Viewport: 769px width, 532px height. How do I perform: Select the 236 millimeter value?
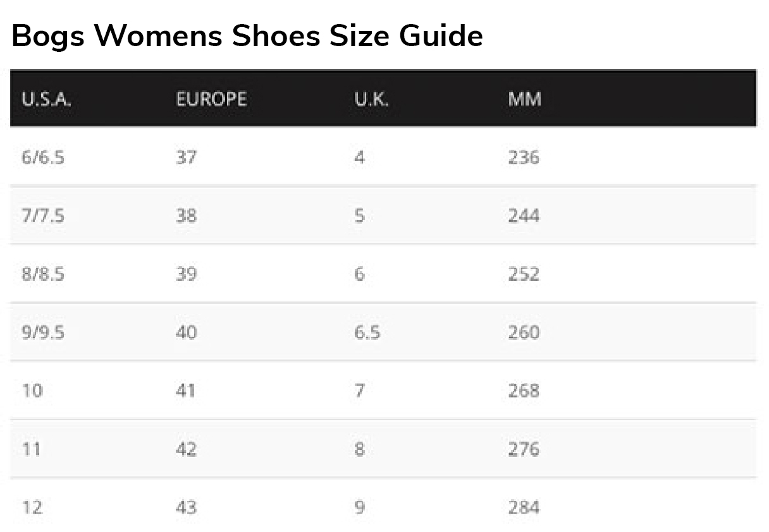tap(524, 157)
